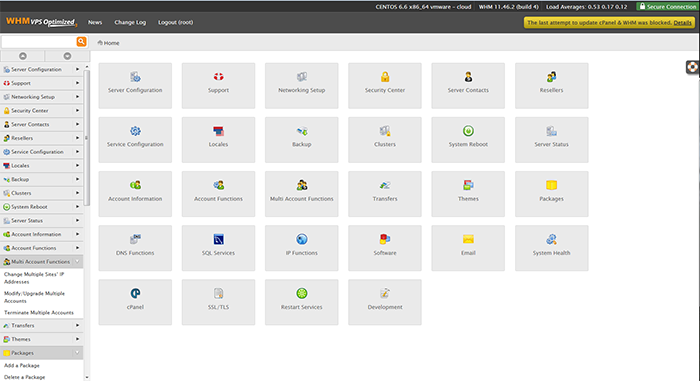The height and width of the screenshot is (381, 700).
Task: Open Terminate Multiple Accounts link
Action: (x=39, y=313)
